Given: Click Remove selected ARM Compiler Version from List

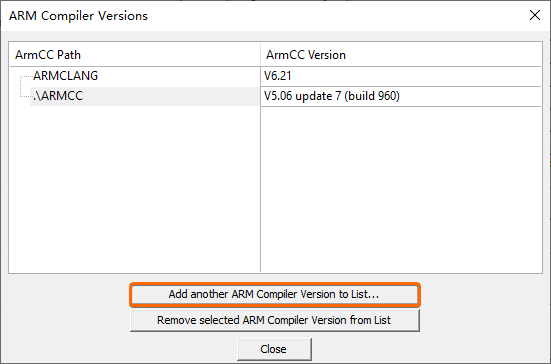Looking at the screenshot, I should [275, 320].
